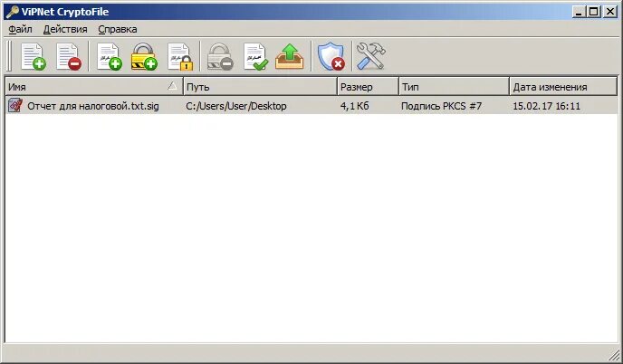Click the signature file icon in the row
The image size is (623, 364).
pyautogui.click(x=15, y=106)
